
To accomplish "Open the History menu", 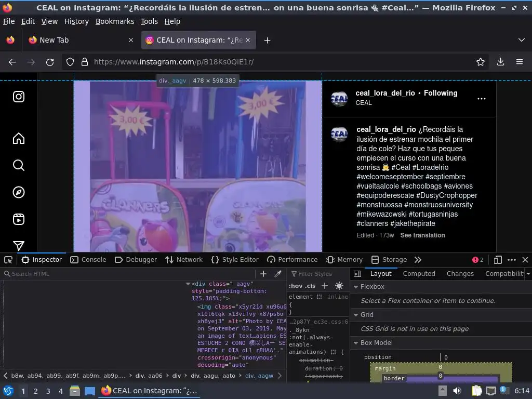I will click(x=77, y=21).
